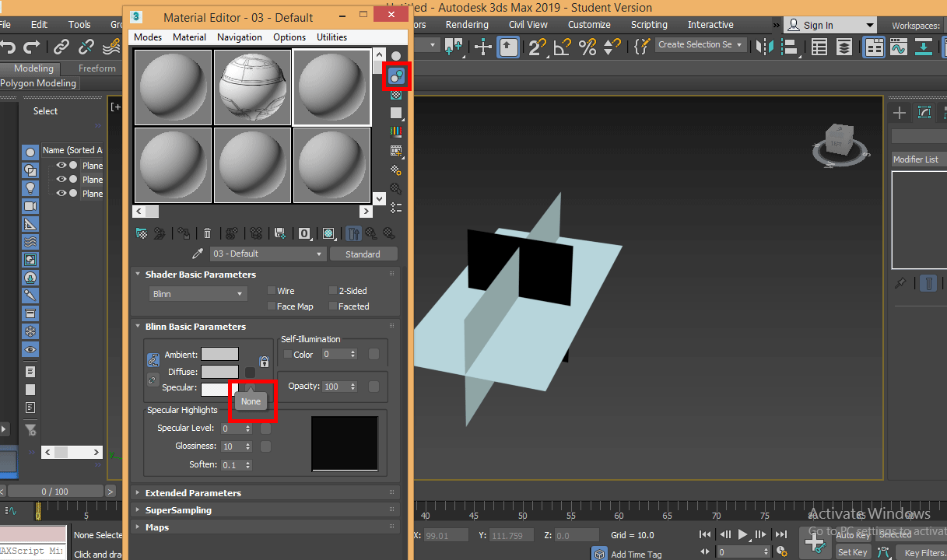Viewport: 947px width, 560px height.
Task: Toggle the Self-Illumination Color checkbox
Action: tap(288, 355)
